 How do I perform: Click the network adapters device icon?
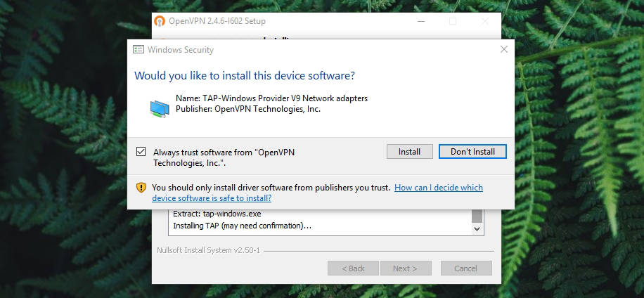160,109
